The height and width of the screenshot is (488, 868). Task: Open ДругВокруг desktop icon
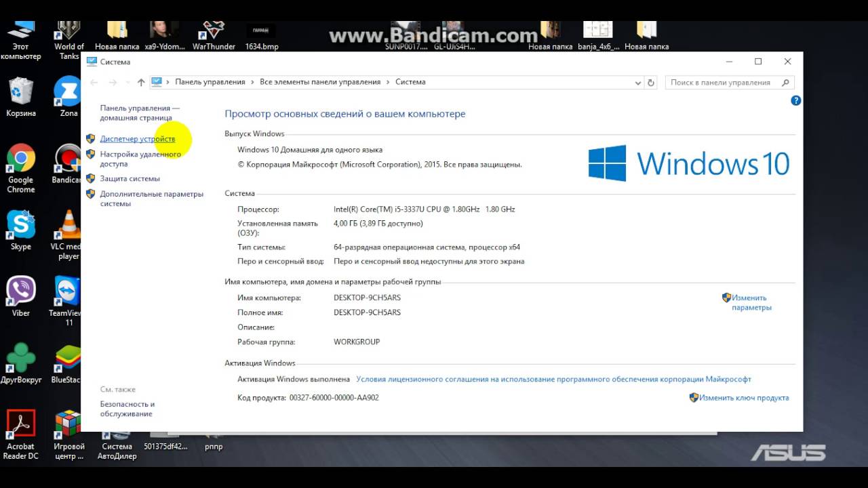[x=21, y=364]
